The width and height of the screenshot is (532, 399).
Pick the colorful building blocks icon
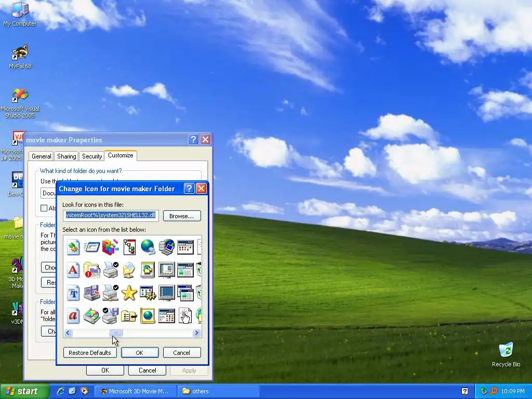(111, 247)
